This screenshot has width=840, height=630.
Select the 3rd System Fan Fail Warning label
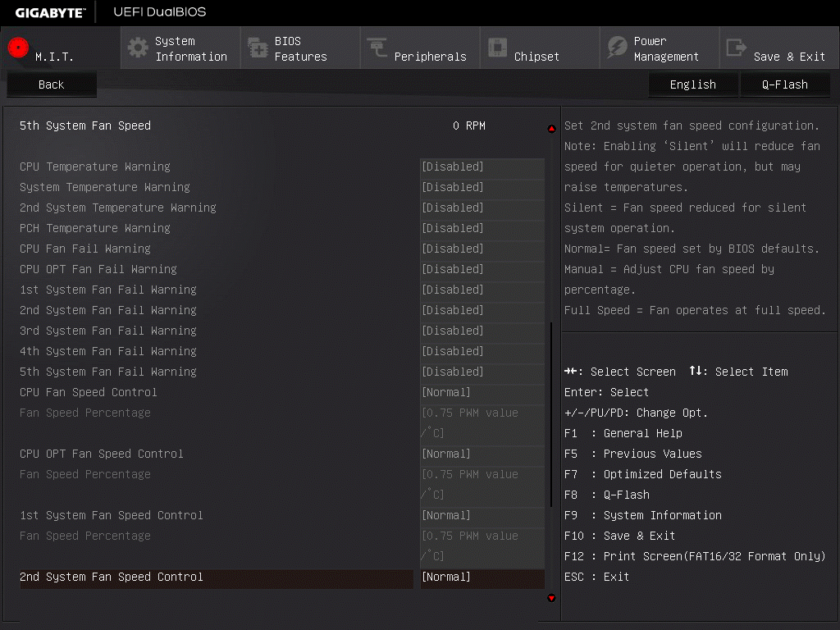pos(107,331)
